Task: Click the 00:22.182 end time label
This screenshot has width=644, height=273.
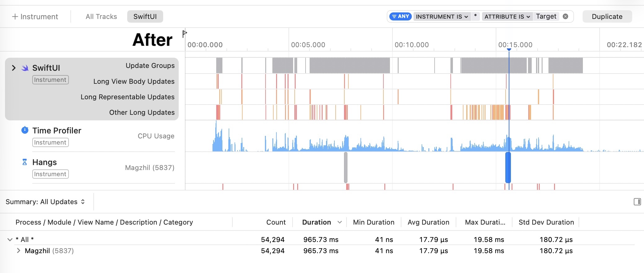Action: (x=624, y=45)
